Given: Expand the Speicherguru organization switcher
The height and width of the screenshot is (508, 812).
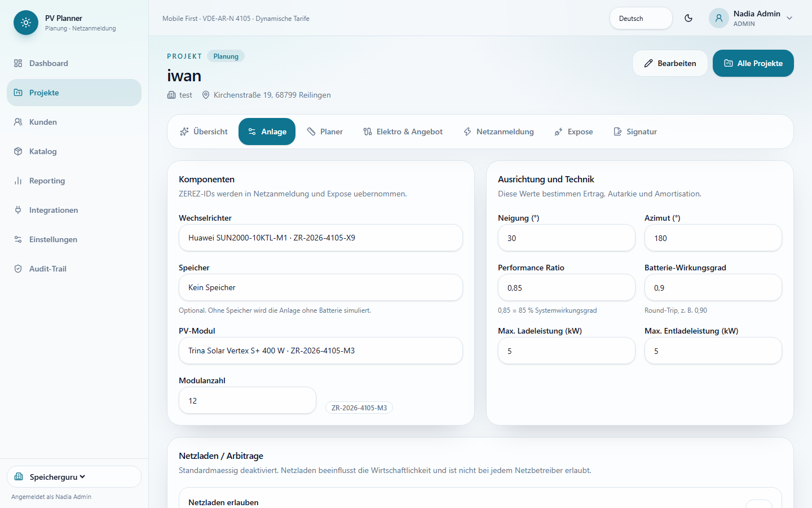Looking at the screenshot, I should pyautogui.click(x=74, y=477).
